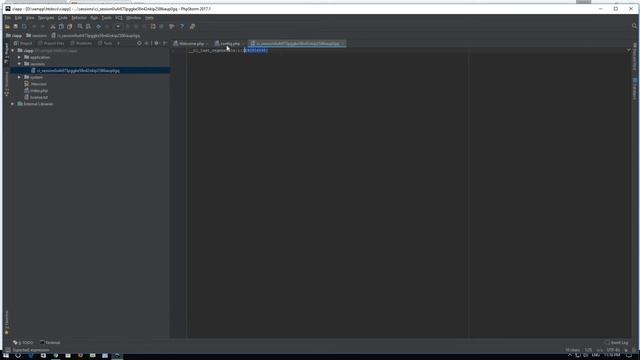The height and width of the screenshot is (360, 640).
Task: Click the taskbar clock
Action: [611, 356]
